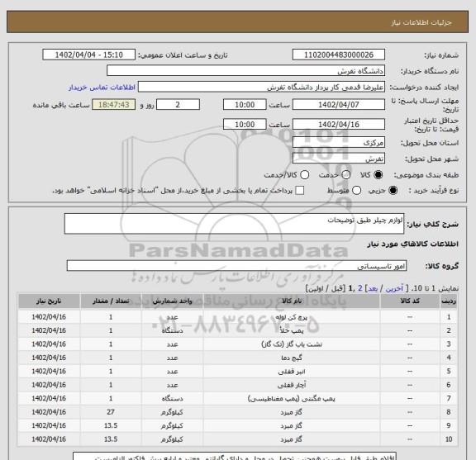Select the انبر قفلی item row
The height and width of the screenshot is (460, 476).
pos(237,371)
